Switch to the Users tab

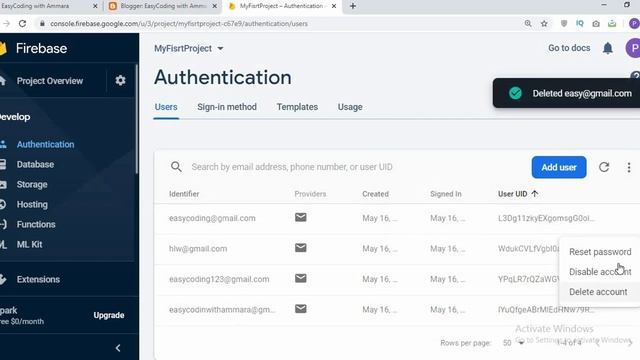(x=166, y=107)
